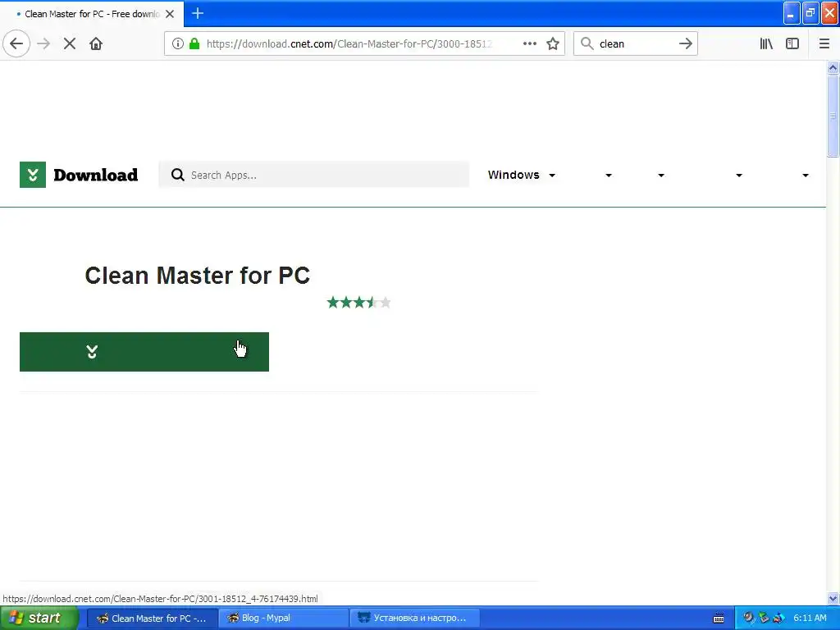Stop loading the page

point(70,43)
